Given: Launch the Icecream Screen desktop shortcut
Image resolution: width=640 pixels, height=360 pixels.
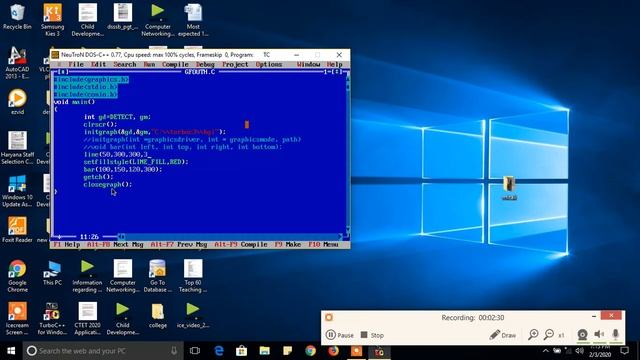Looking at the screenshot, I should pos(17,319).
